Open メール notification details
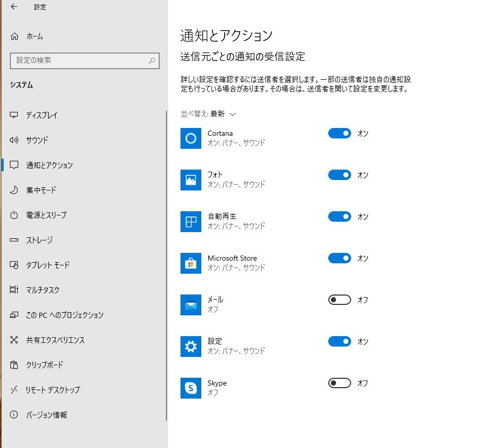Screen dimensions: 489x448 215,304
